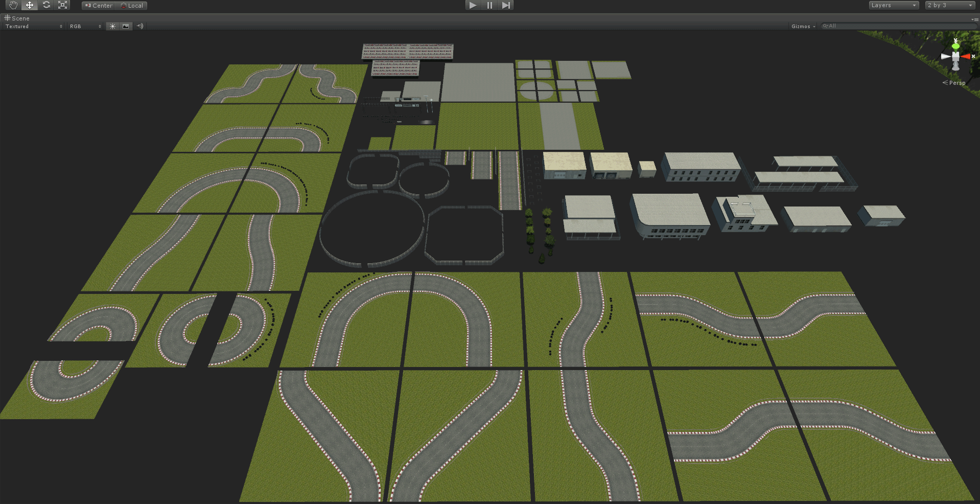
Task: Open the Layers dropdown
Action: 893,5
